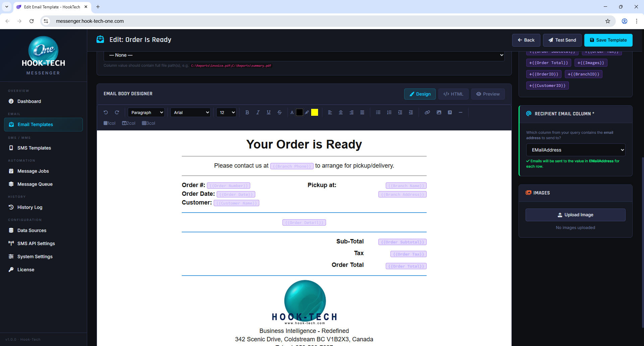The image size is (644, 346).
Task: Switch to Preview mode
Action: (x=488, y=94)
